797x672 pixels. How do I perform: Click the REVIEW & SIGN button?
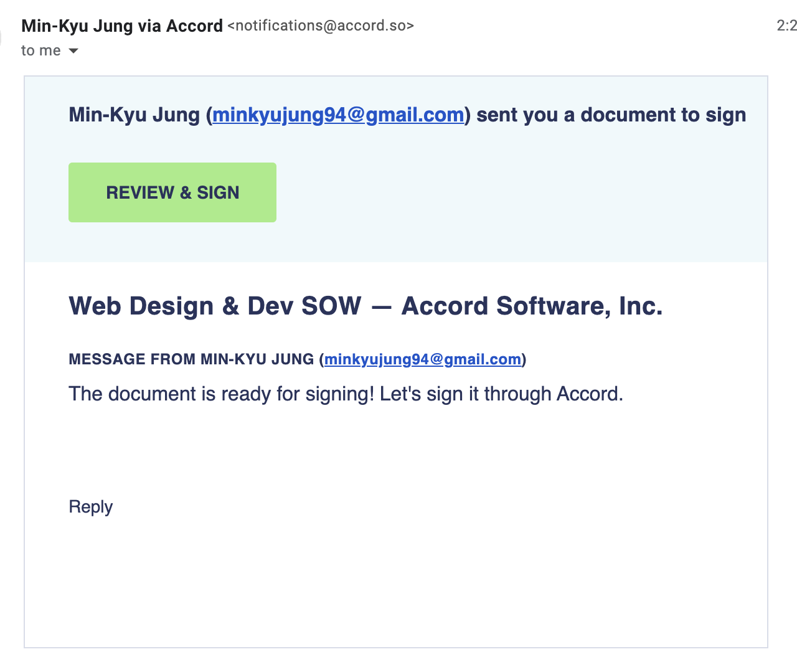coord(172,192)
